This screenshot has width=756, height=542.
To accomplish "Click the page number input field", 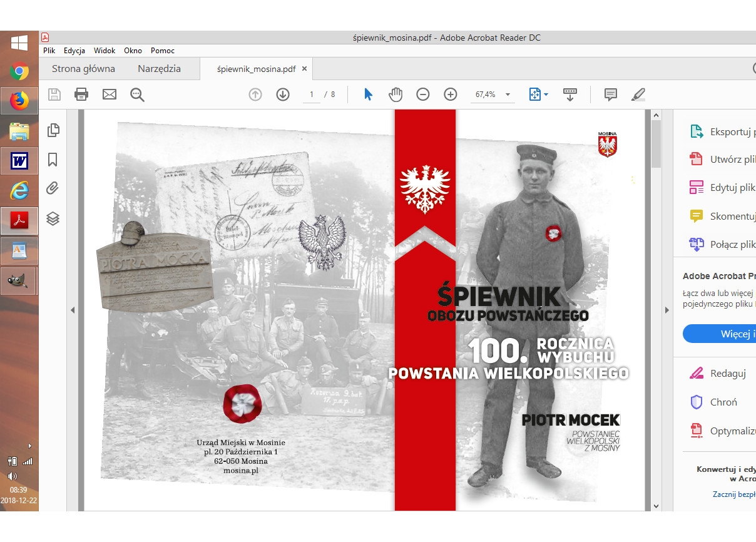I will pyautogui.click(x=311, y=95).
